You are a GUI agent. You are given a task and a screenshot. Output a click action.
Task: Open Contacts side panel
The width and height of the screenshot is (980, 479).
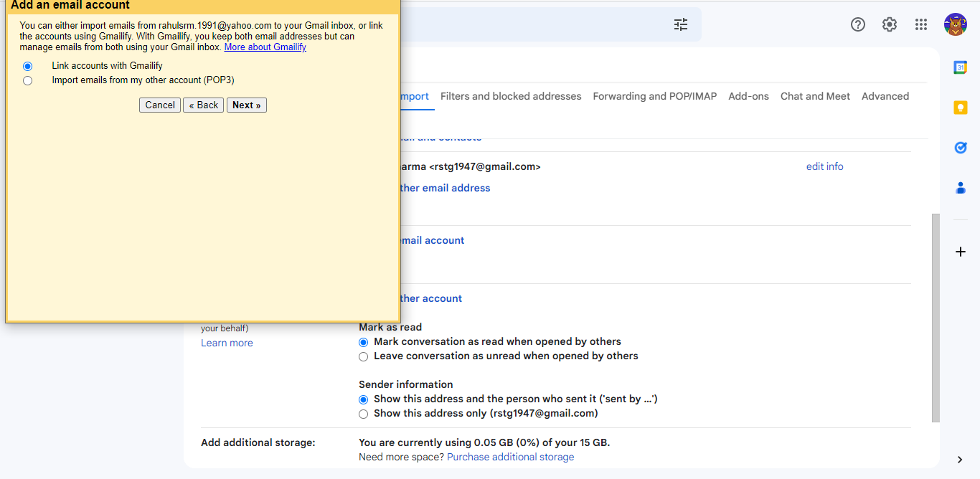coord(961,188)
